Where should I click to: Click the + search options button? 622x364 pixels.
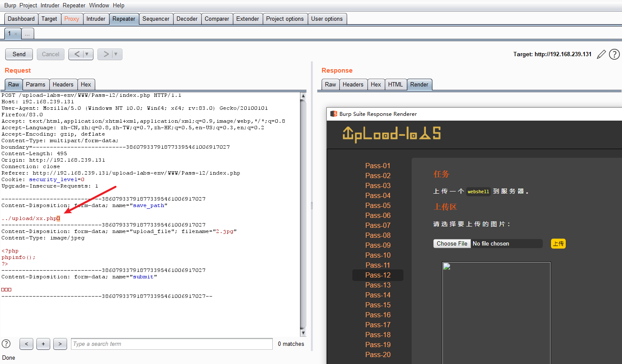coord(43,344)
